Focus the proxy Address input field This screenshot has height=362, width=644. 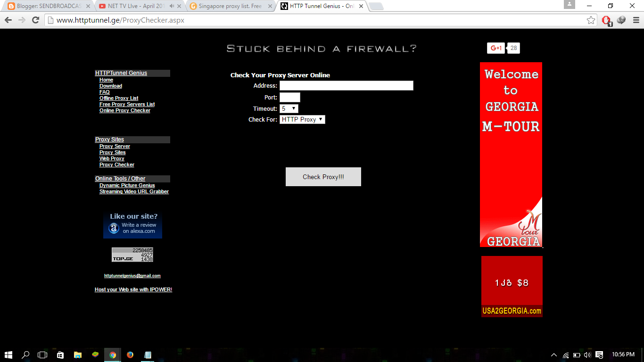coord(347,86)
